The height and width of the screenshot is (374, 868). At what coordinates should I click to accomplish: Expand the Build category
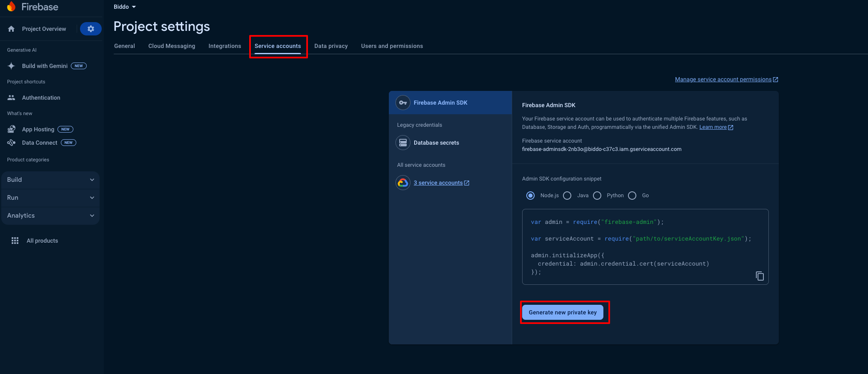pos(50,180)
